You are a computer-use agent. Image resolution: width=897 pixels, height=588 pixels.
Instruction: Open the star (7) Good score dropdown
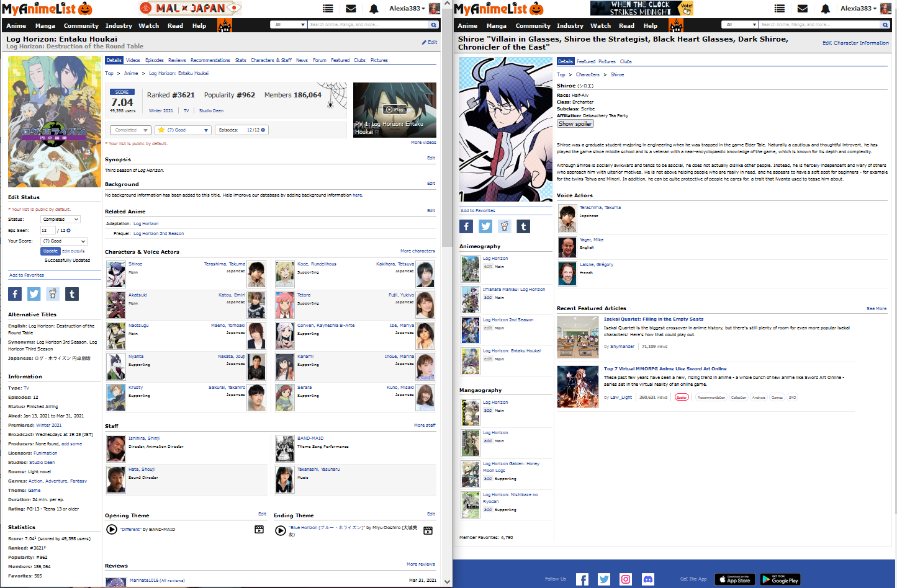[183, 130]
